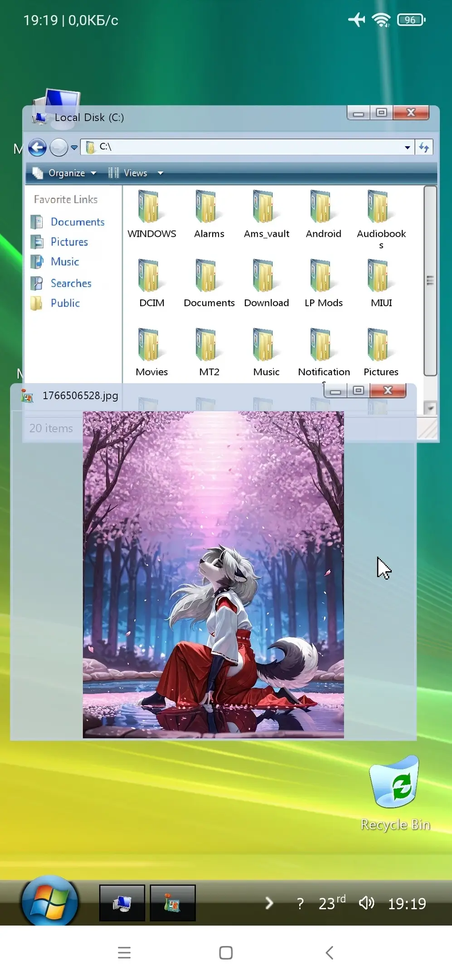Open the Views dropdown menu
Image resolution: width=452 pixels, height=980 pixels.
click(136, 173)
